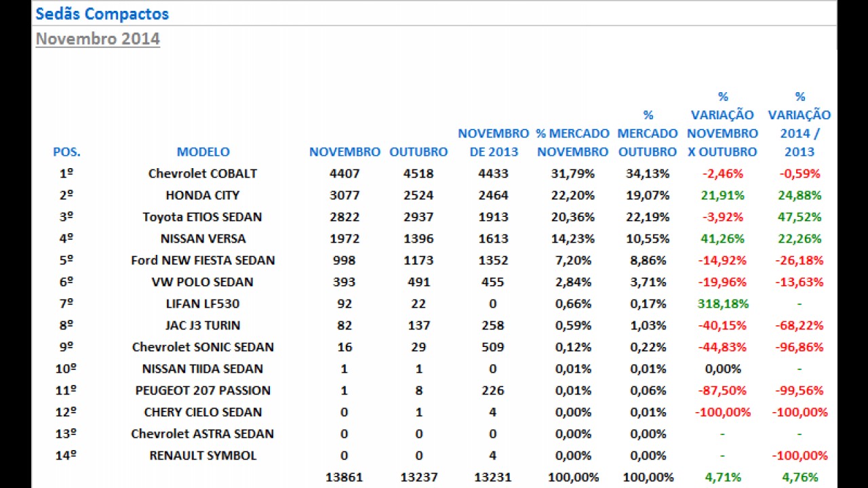Image resolution: width=868 pixels, height=488 pixels.
Task: Select Honda City's November value 3077
Action: (x=344, y=195)
